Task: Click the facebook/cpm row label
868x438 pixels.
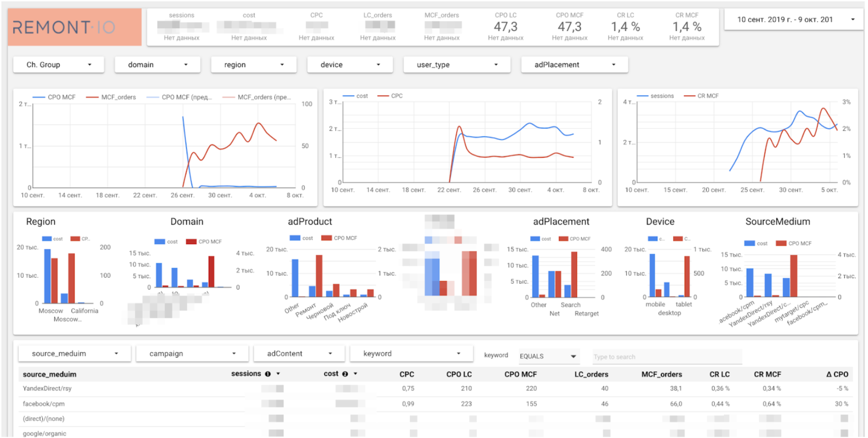Action: pos(43,404)
